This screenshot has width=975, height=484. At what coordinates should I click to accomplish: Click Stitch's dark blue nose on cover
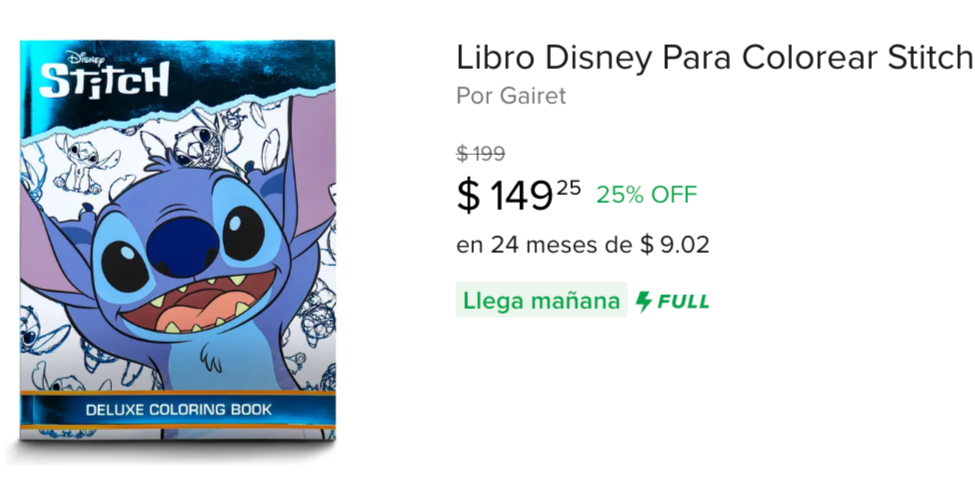click(183, 246)
